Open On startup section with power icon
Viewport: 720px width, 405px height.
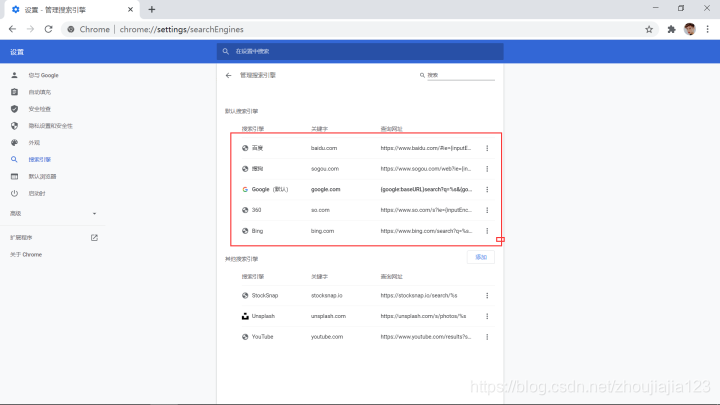[37, 193]
